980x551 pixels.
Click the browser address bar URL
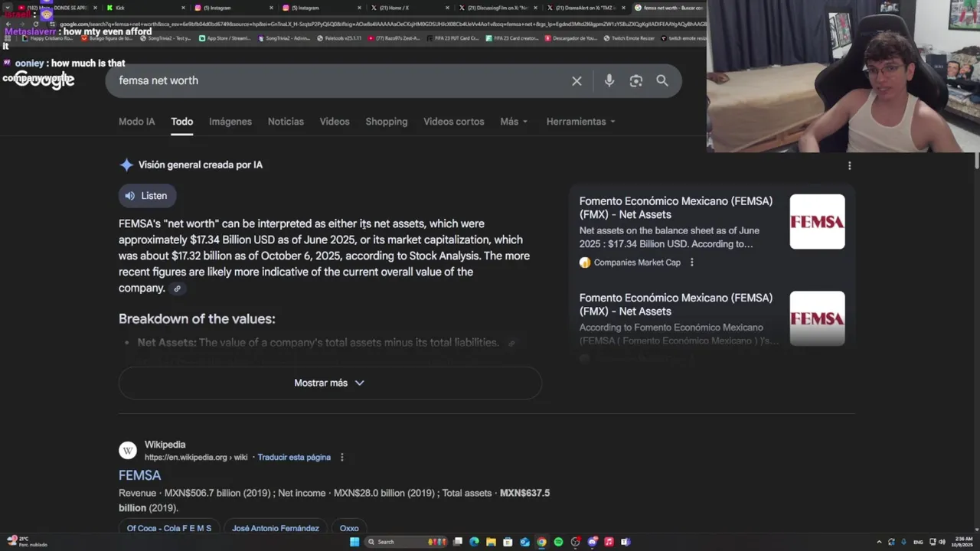coord(383,24)
